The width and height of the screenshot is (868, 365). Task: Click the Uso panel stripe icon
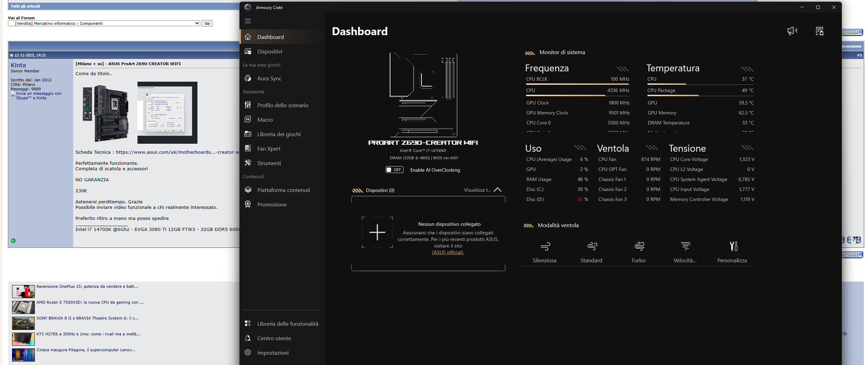(580, 148)
